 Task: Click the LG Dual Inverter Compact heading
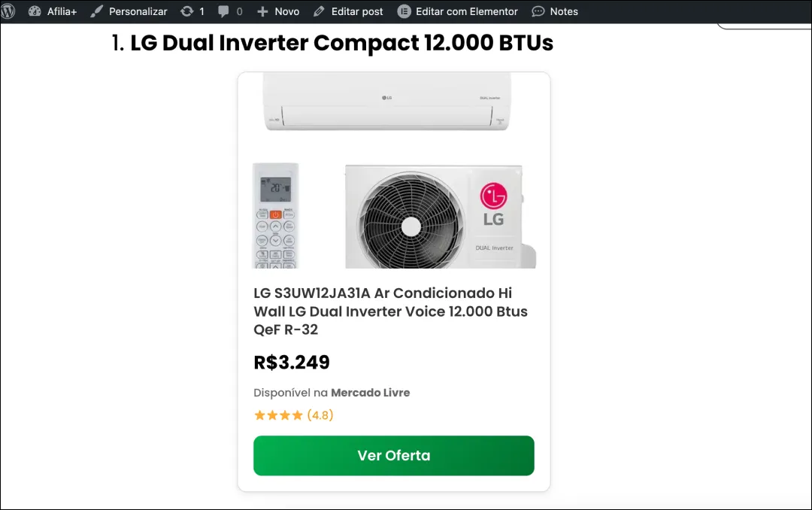[341, 44]
